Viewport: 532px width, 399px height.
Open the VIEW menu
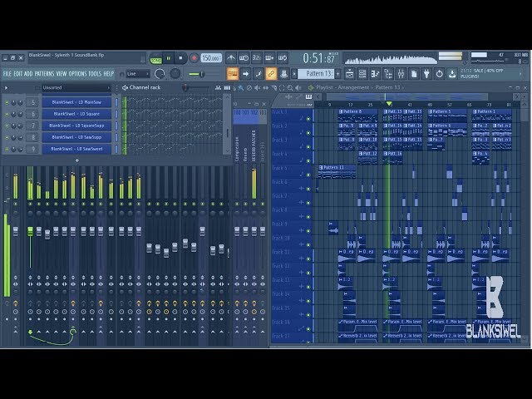62,74
